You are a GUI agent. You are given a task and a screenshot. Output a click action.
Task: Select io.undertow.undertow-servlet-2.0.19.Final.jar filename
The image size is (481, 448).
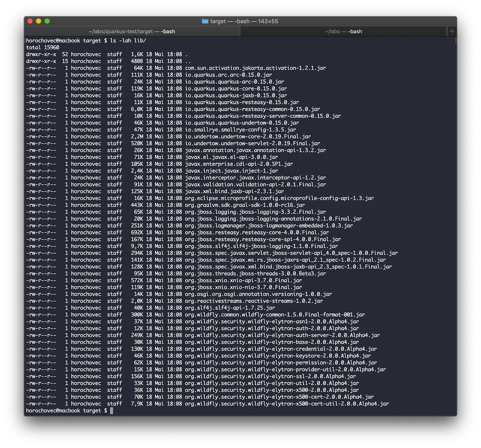pos(253,143)
